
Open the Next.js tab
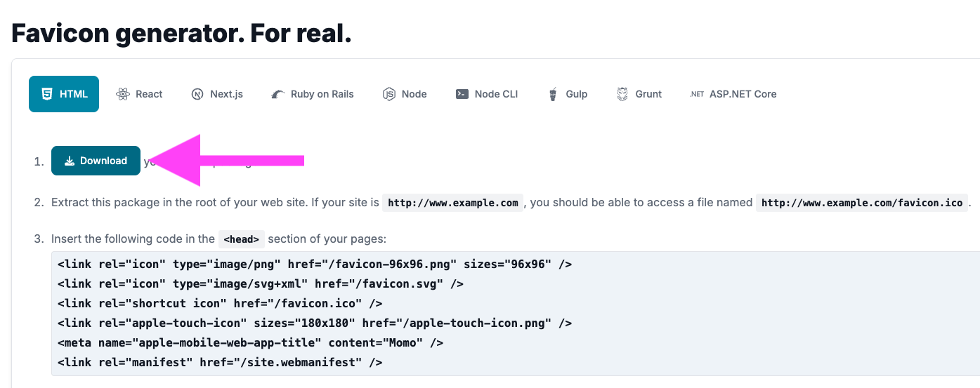coord(217,94)
